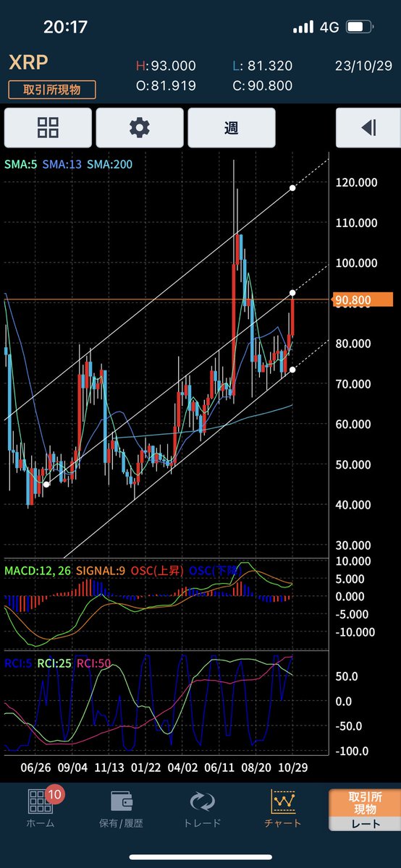Tap the SMA:5 indicator label

pyautogui.click(x=20, y=164)
